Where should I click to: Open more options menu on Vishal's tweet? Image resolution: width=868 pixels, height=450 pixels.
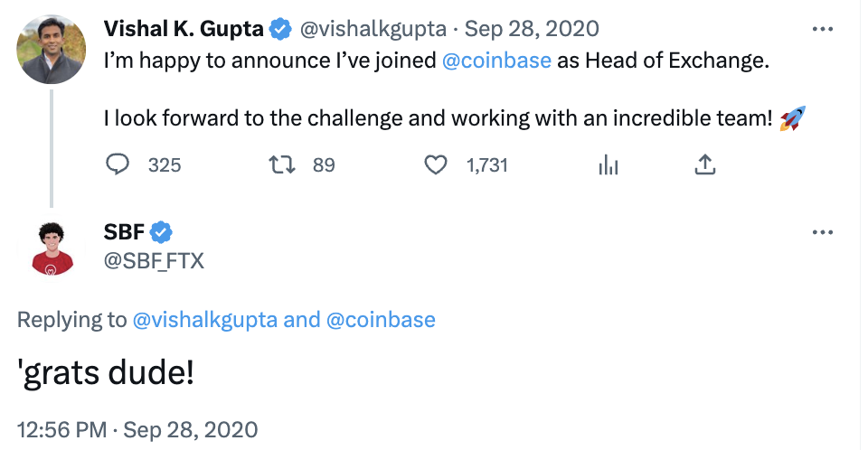(822, 29)
